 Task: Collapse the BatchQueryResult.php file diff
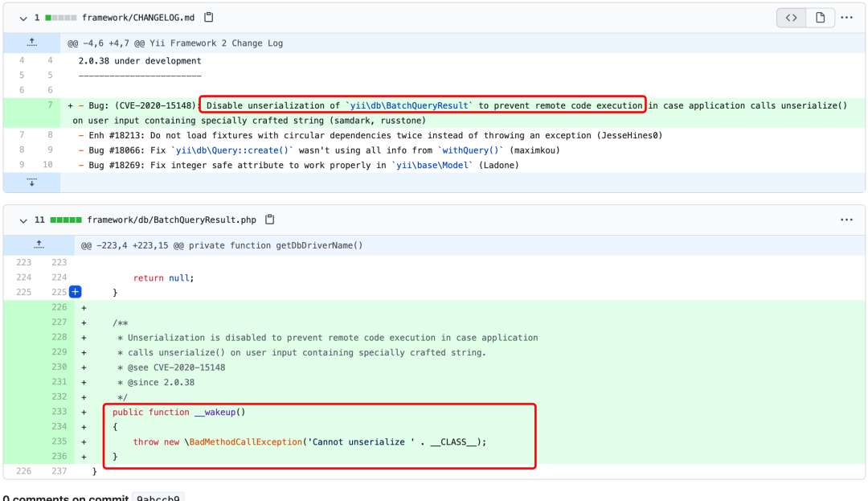(x=23, y=220)
